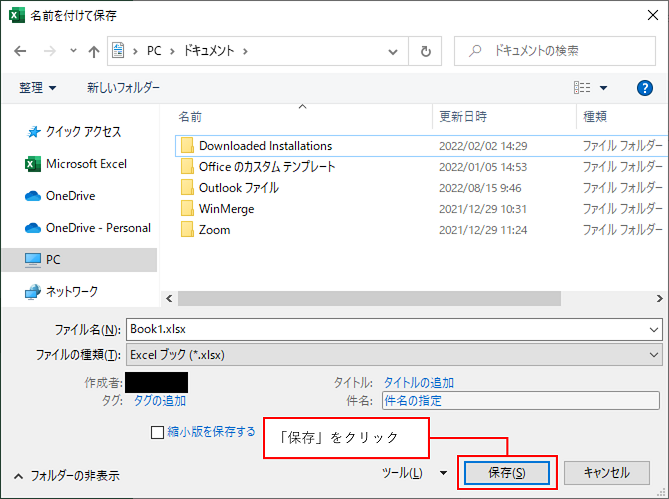The height and width of the screenshot is (499, 669).
Task: Click the horizontal scrollbar left arrow
Action: [x=169, y=298]
